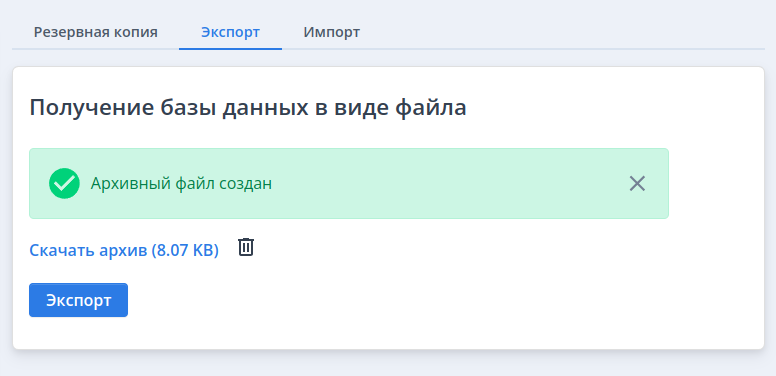Click the 8.07 KB file size label
776x376 pixels.
coord(185,250)
